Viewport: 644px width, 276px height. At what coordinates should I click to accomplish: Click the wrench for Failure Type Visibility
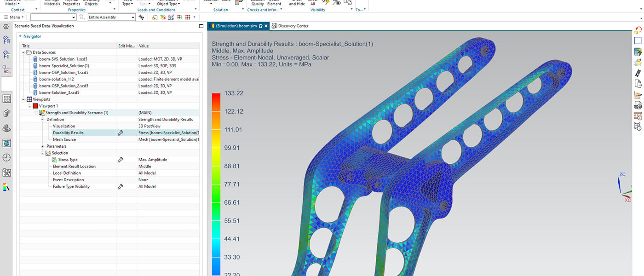point(121,186)
